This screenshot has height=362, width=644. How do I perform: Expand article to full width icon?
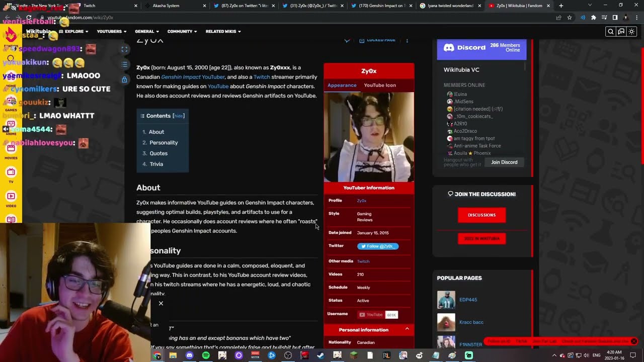pyautogui.click(x=124, y=49)
